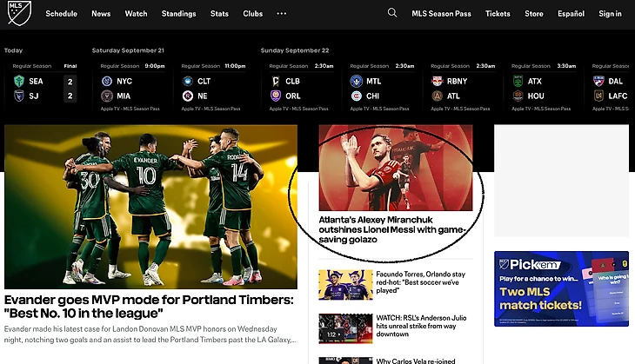The image size is (635, 364).
Task: Select the ATX team name
Action: (535, 81)
